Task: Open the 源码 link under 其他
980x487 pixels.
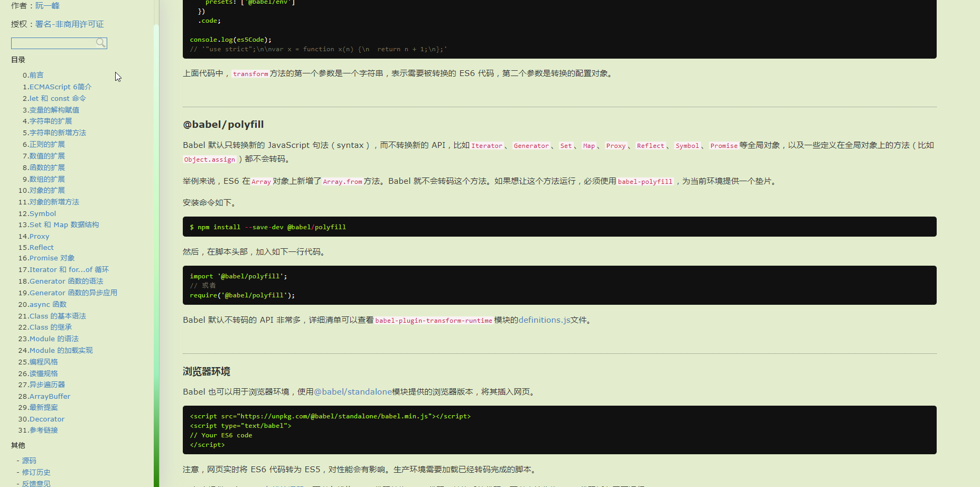Action: coord(29,461)
